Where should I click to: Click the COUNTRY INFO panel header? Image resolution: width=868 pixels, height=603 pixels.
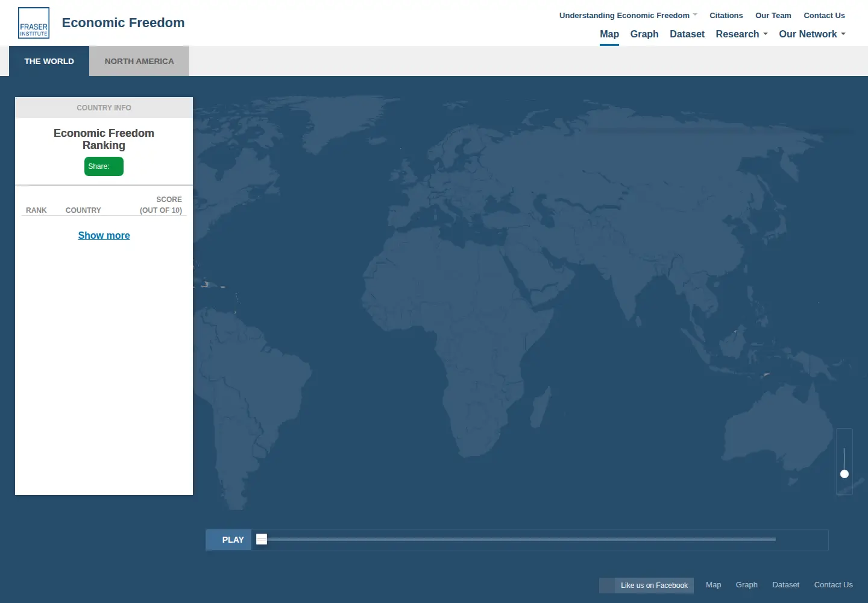point(104,107)
